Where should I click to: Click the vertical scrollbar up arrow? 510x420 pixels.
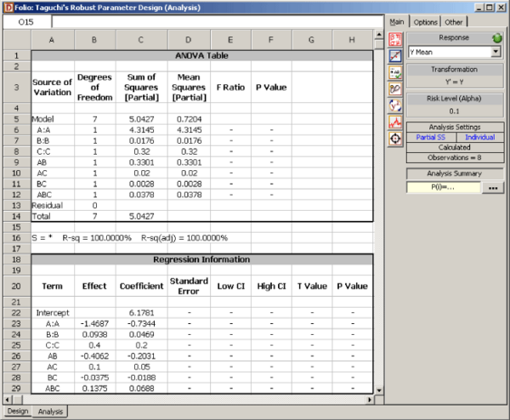pos(379,34)
